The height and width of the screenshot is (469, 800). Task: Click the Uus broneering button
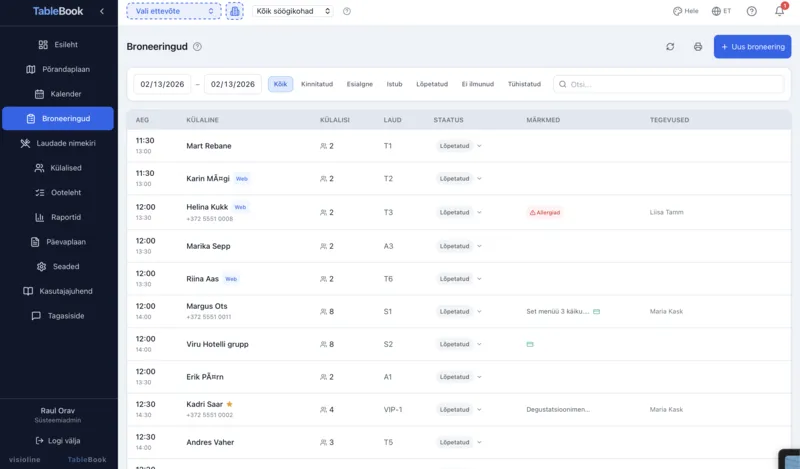pos(752,47)
